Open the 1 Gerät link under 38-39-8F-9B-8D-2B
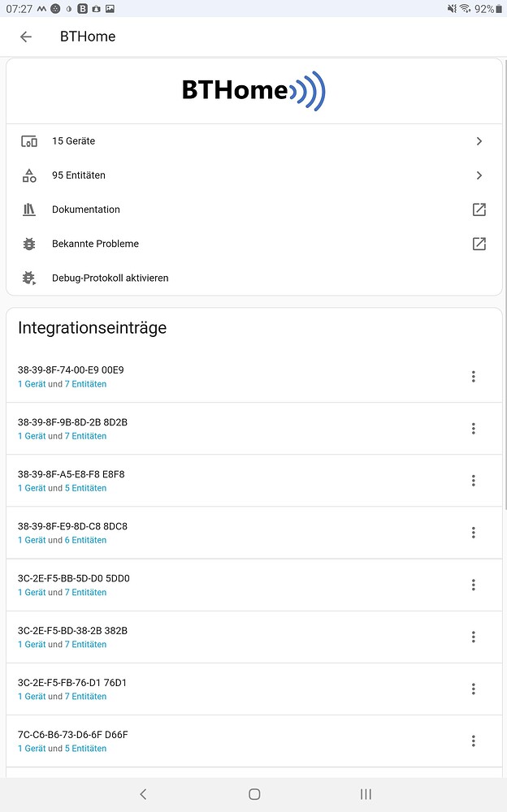507x812 pixels. pyautogui.click(x=32, y=435)
